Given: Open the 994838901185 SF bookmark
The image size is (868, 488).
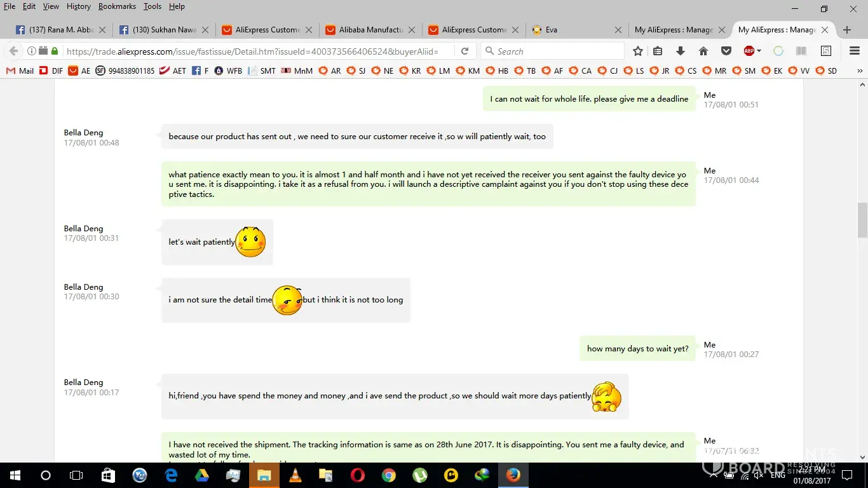Looking at the screenshot, I should pos(125,71).
